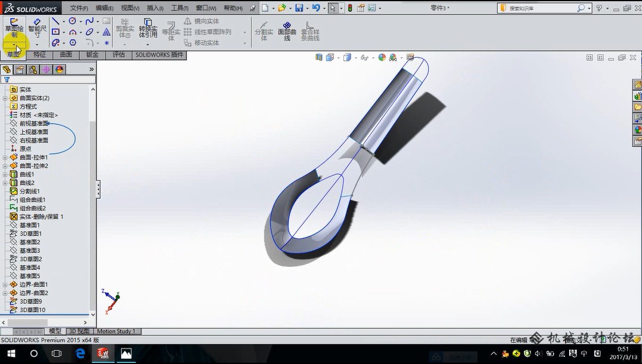The width and height of the screenshot is (642, 364).
Task: Switch to the 钣金 tab
Action: click(x=92, y=55)
